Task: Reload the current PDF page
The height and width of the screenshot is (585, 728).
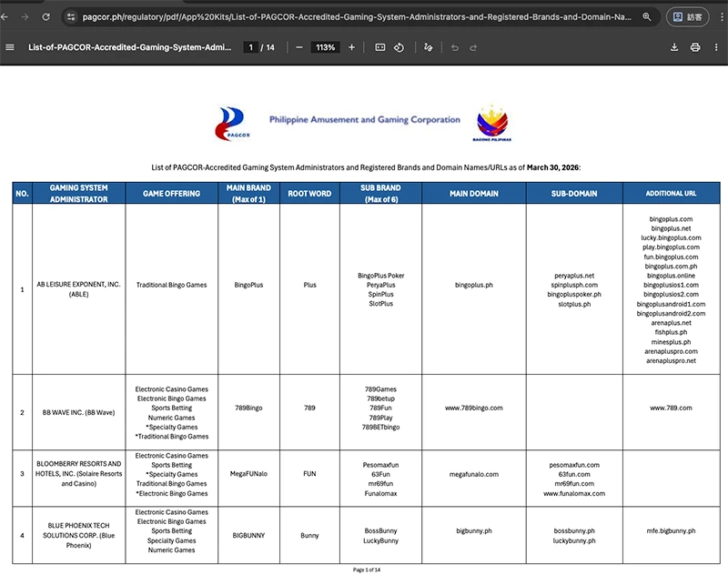Action: tap(46, 17)
